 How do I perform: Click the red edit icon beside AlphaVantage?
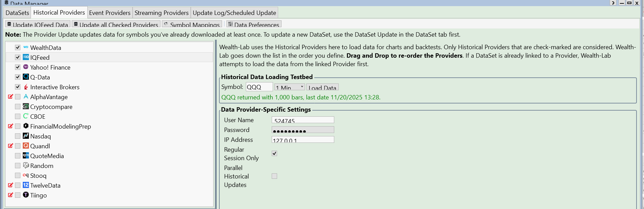(11, 97)
